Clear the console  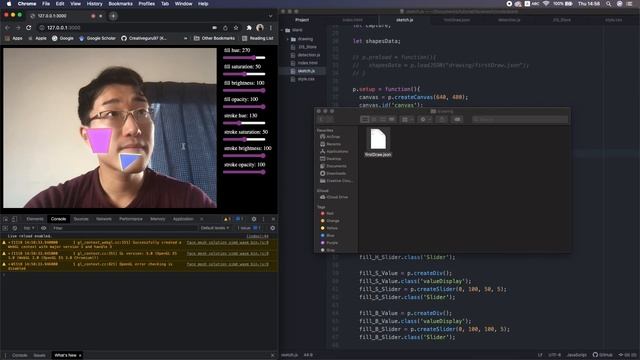pos(15,228)
